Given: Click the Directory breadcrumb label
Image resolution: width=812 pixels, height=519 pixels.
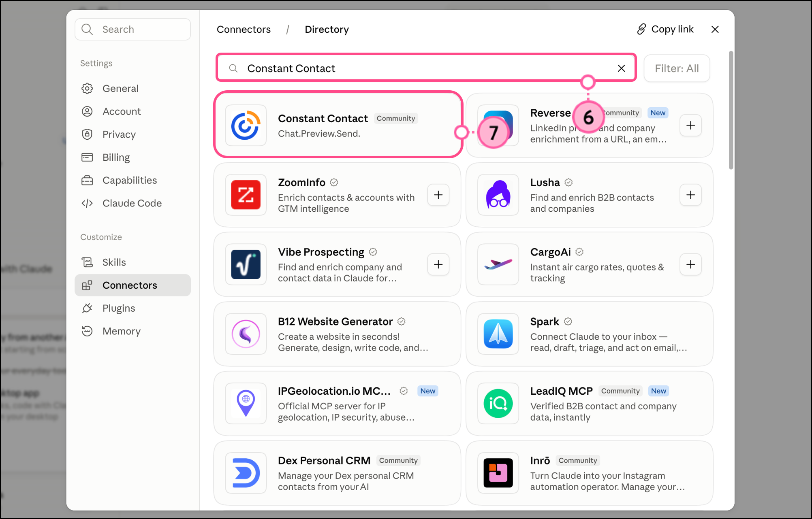Looking at the screenshot, I should coord(327,29).
